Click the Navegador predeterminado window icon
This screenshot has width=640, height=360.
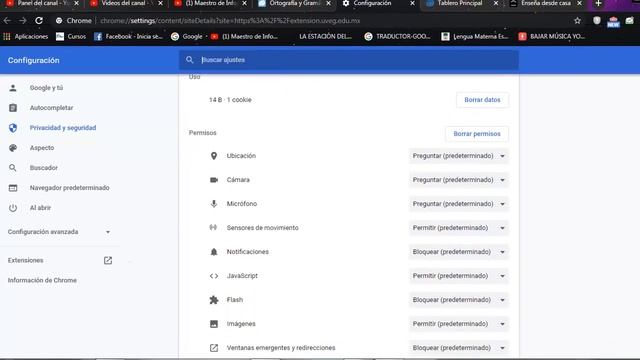(x=13, y=188)
